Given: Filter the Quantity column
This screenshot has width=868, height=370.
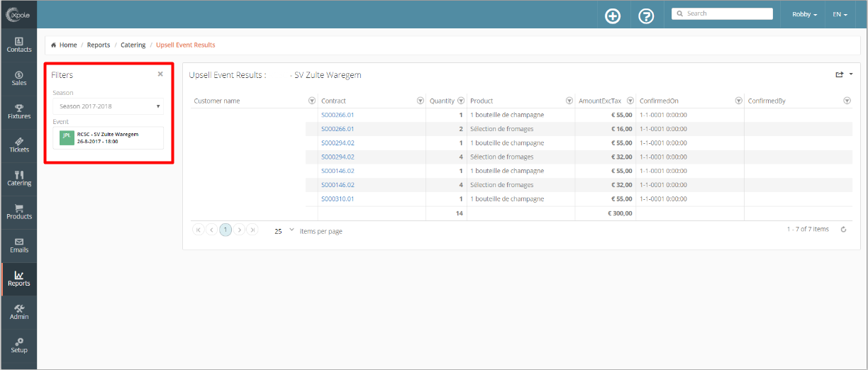Looking at the screenshot, I should click(461, 101).
